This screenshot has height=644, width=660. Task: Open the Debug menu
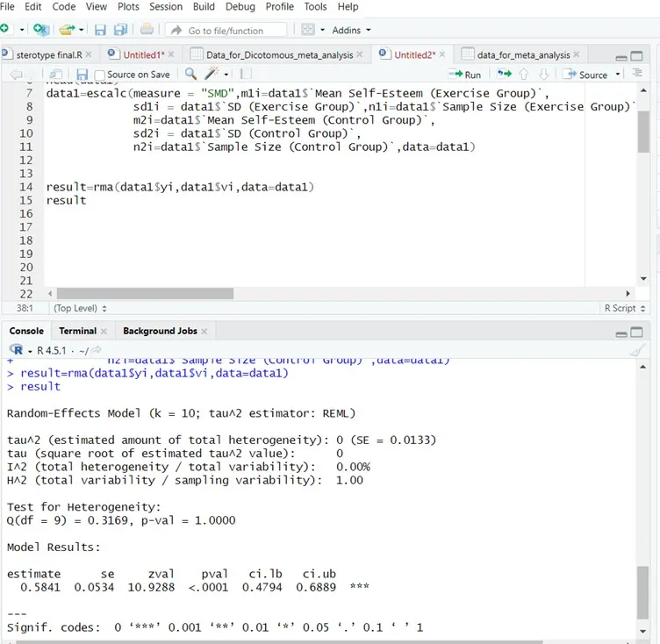click(x=240, y=7)
